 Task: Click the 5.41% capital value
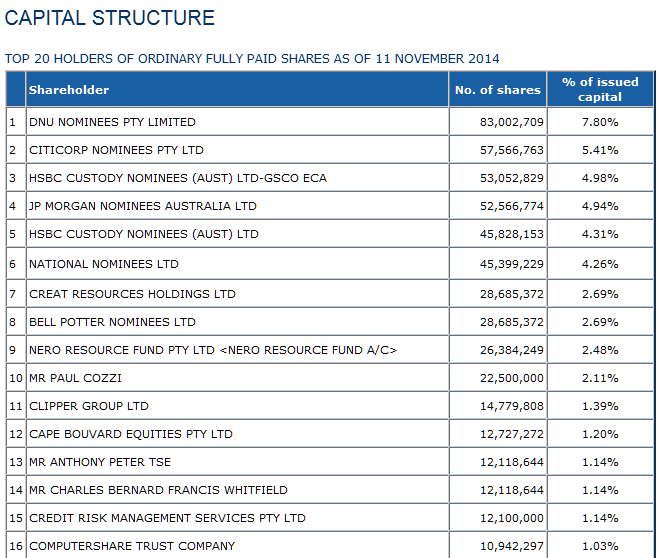[600, 150]
